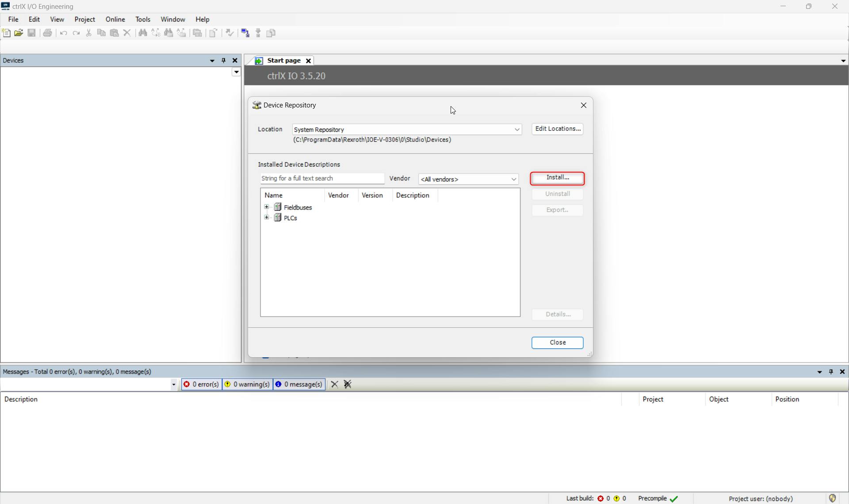849x504 pixels.
Task: Click the New Project toolbar icon
Action: coord(6,33)
